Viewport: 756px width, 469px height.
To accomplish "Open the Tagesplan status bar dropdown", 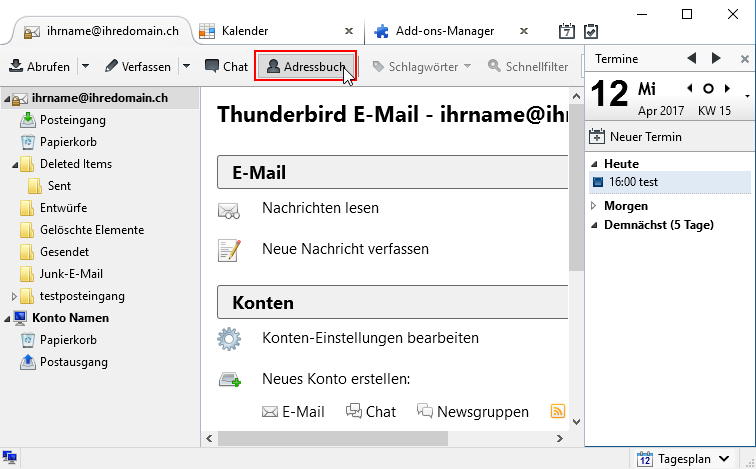I will point(684,459).
